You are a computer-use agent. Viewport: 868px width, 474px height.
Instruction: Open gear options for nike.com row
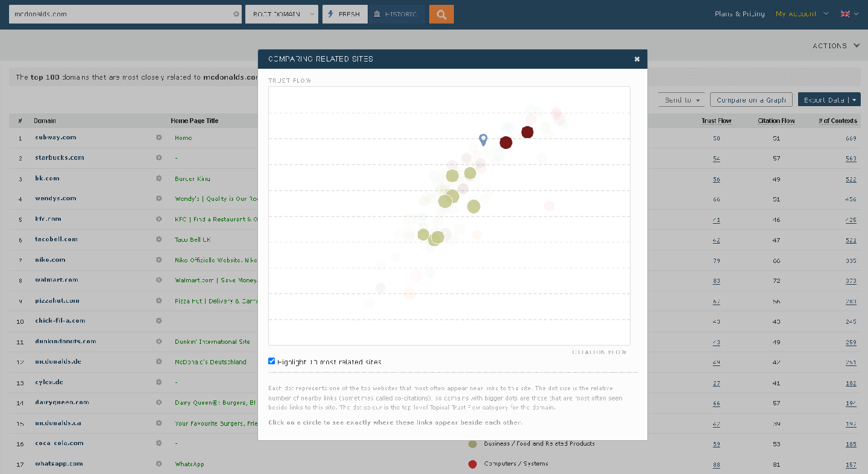coord(159,260)
